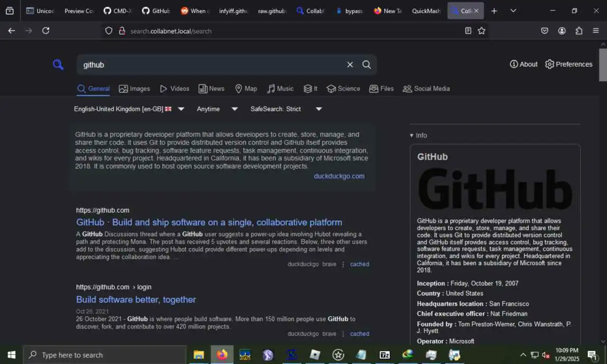The height and width of the screenshot is (364, 607).
Task: Switch to Map category
Action: point(246,89)
